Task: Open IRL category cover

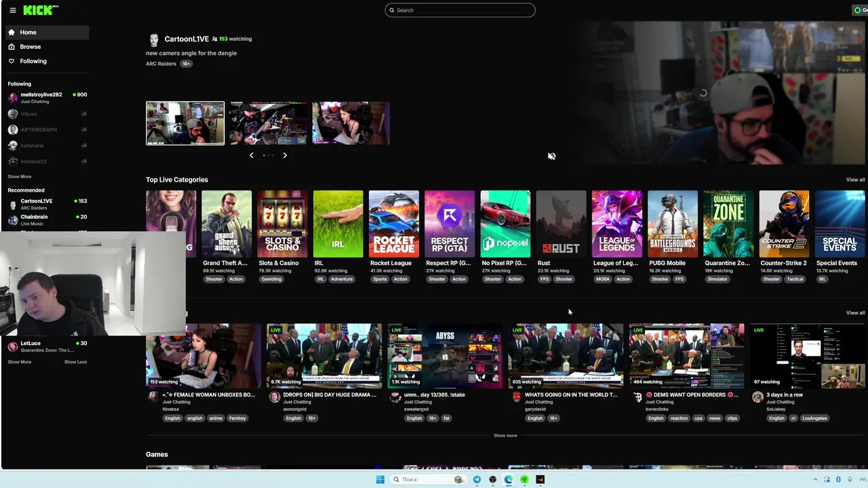Action: [x=338, y=224]
